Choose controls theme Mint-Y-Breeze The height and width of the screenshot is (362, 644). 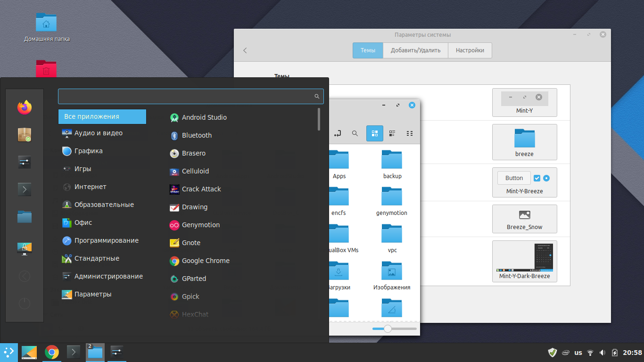[524, 182]
